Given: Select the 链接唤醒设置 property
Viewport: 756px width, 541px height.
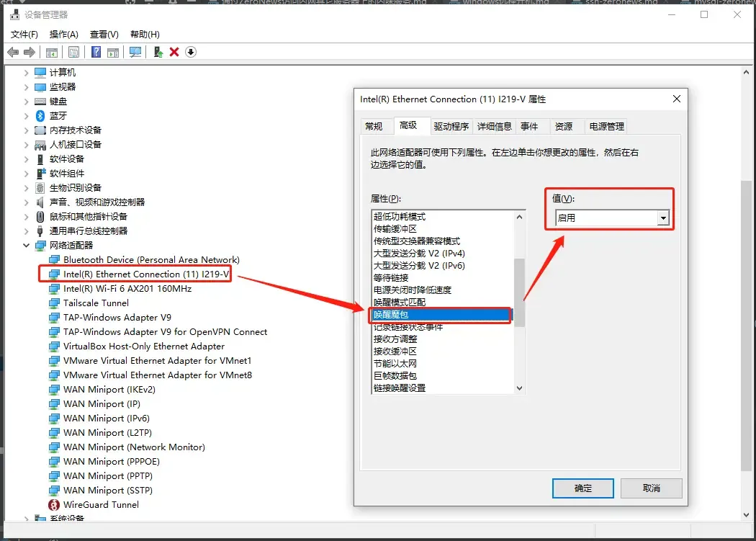Looking at the screenshot, I should pos(400,388).
